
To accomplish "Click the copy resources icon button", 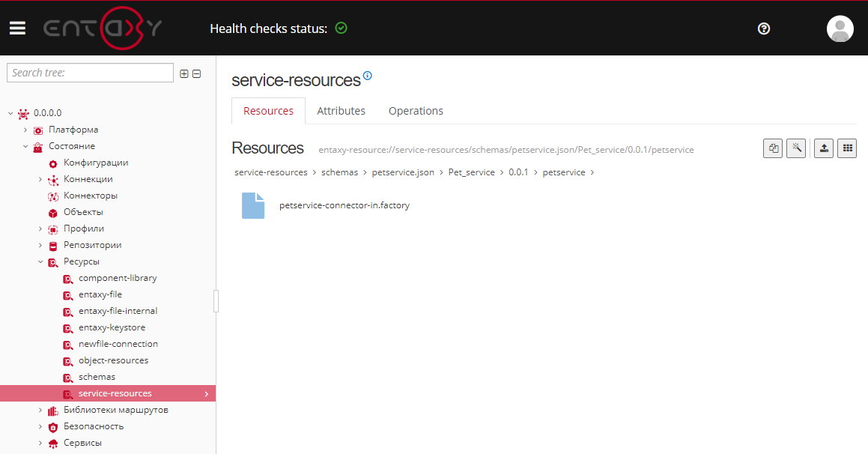I will click(773, 148).
